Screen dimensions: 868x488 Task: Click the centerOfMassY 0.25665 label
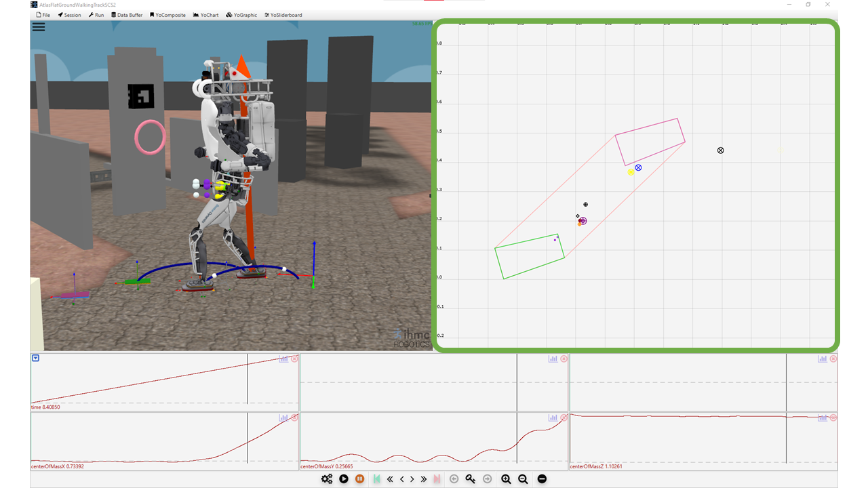click(x=327, y=466)
